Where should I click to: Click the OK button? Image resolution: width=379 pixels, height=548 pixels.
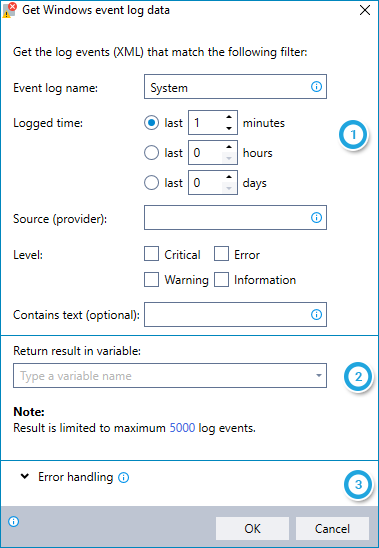(252, 528)
